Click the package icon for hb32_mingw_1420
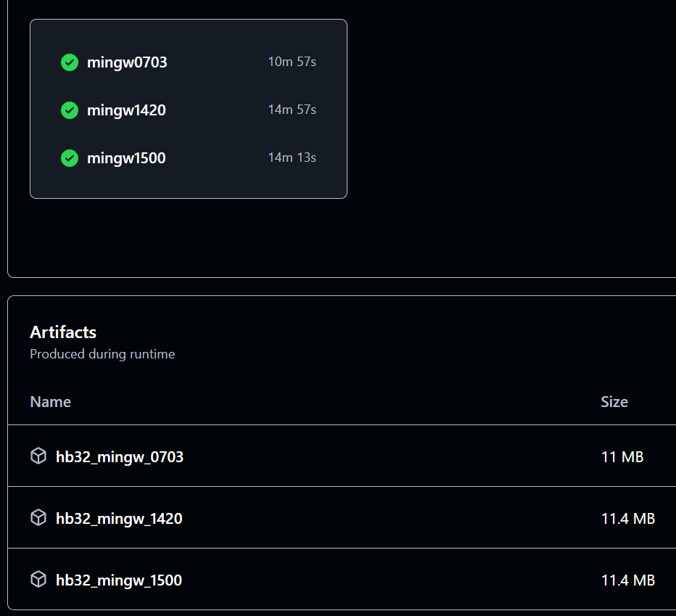Viewport: 676px width, 616px height. click(x=38, y=518)
